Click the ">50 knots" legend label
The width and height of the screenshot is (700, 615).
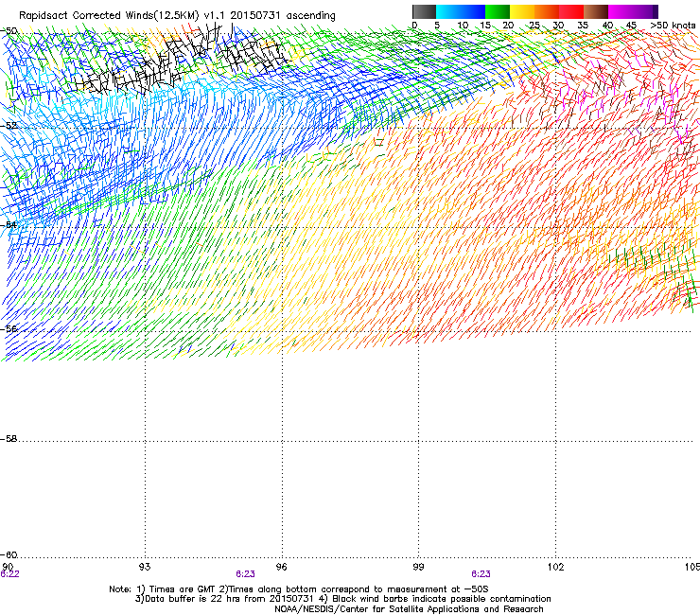(673, 26)
